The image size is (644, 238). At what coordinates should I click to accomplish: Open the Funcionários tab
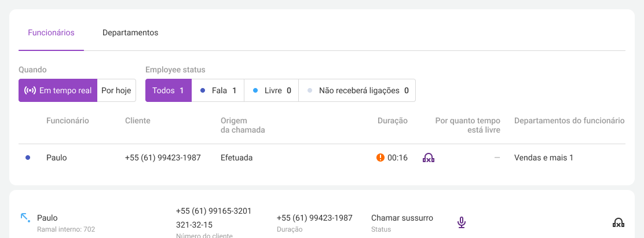(x=51, y=33)
